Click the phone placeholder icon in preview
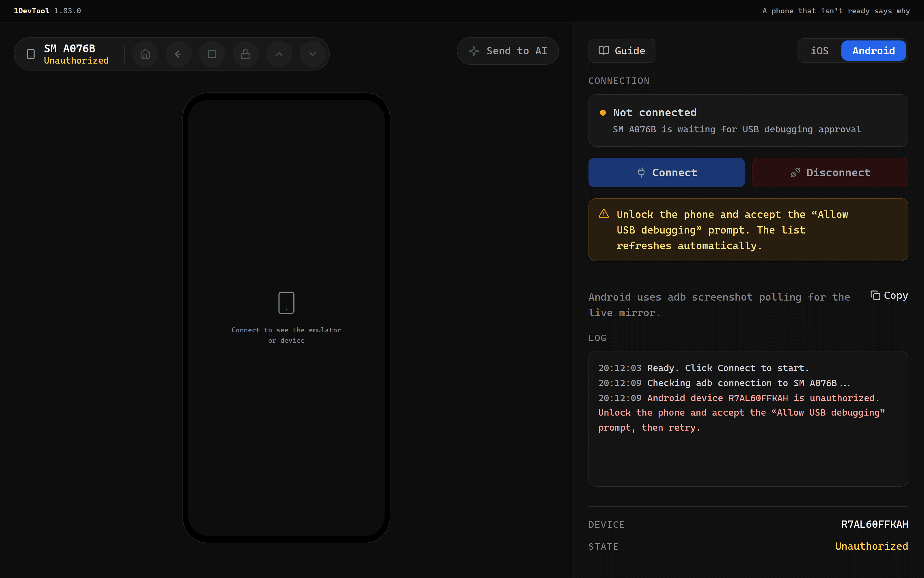 pyautogui.click(x=286, y=303)
